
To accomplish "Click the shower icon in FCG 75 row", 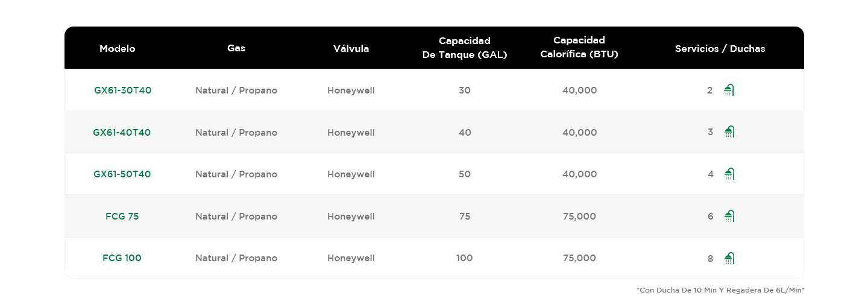I will (729, 217).
